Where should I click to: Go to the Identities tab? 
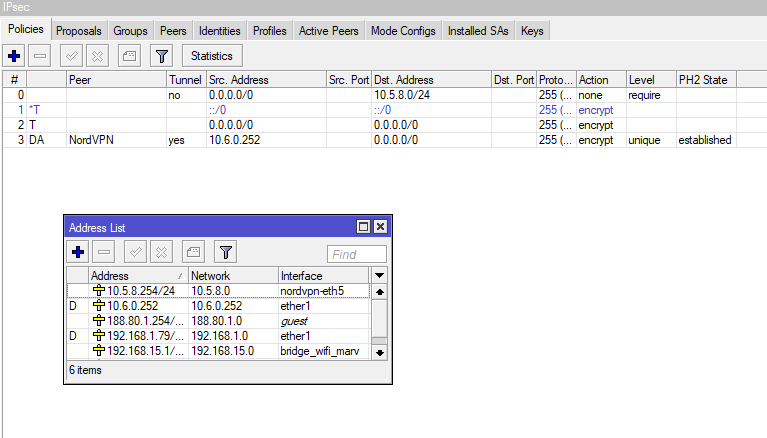coord(220,31)
